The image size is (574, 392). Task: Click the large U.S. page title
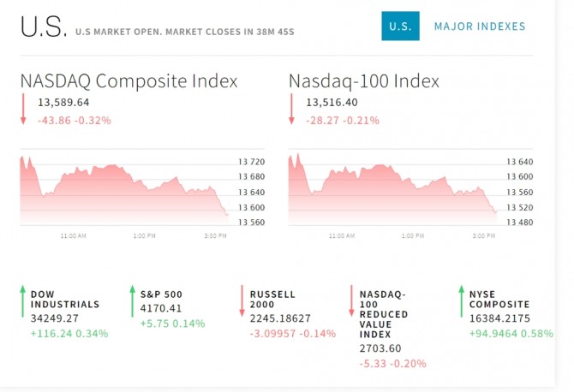pos(43,27)
